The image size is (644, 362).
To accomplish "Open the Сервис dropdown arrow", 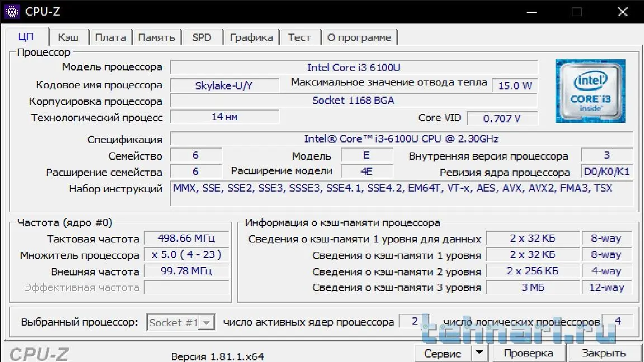I will pyautogui.click(x=479, y=353).
